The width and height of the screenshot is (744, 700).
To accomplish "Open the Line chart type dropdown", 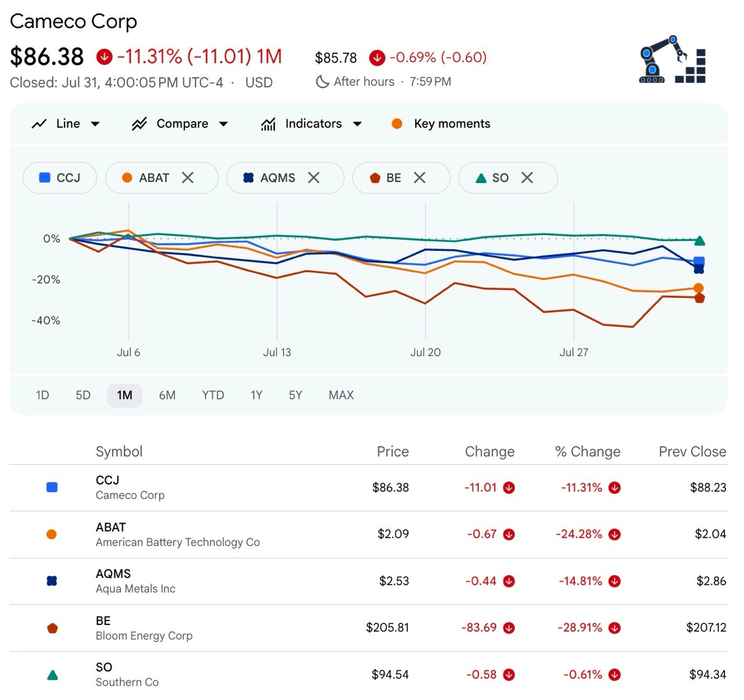I will coord(65,124).
